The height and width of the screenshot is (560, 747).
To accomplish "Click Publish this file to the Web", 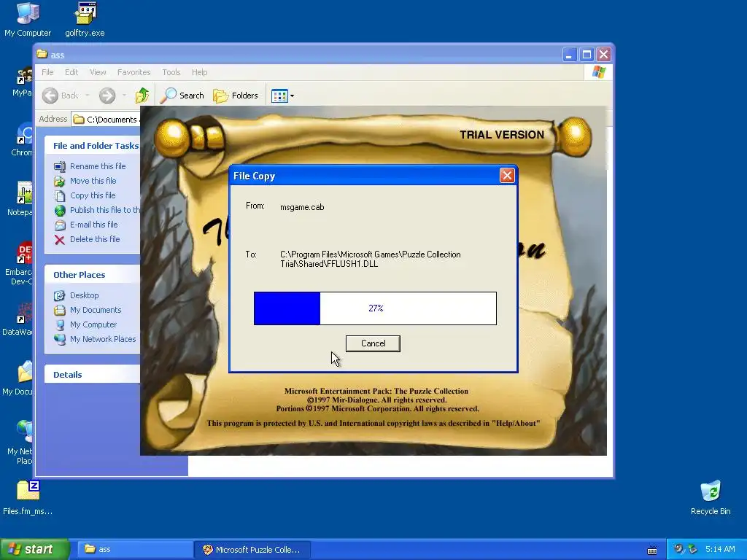I will point(105,210).
